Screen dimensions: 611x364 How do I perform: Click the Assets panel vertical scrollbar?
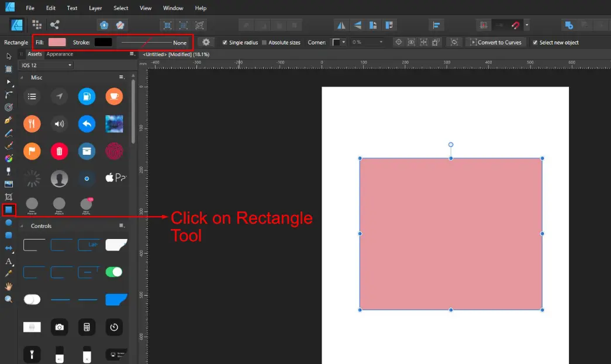pos(133,113)
